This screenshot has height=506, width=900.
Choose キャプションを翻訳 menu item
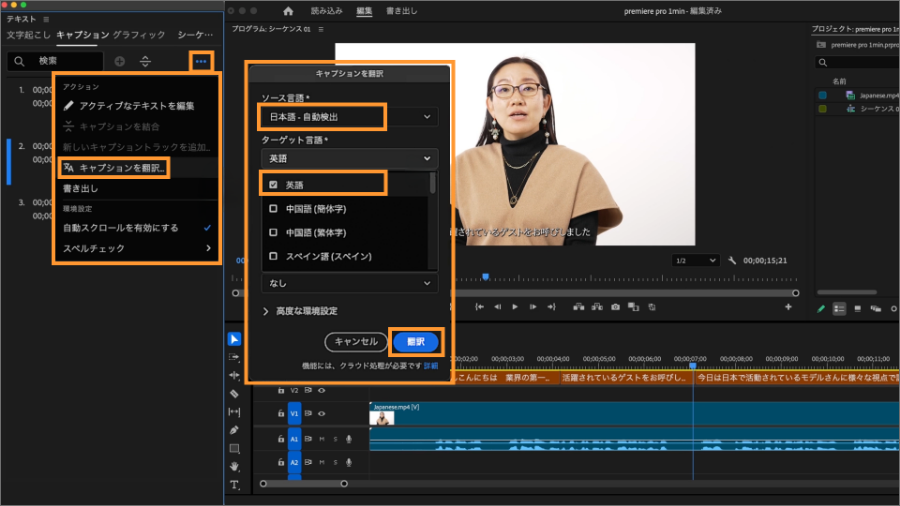coord(137,168)
